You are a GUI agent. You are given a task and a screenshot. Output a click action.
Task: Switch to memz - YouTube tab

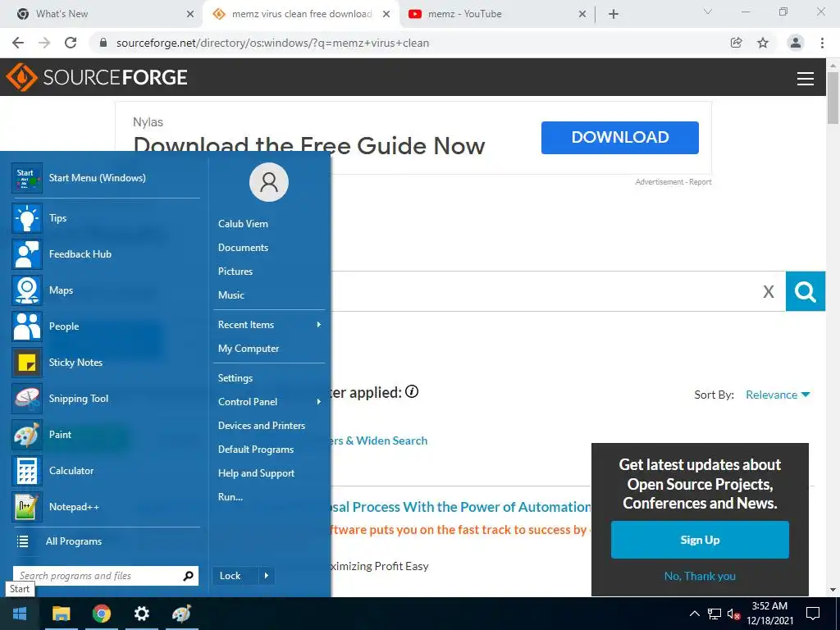[496, 14]
